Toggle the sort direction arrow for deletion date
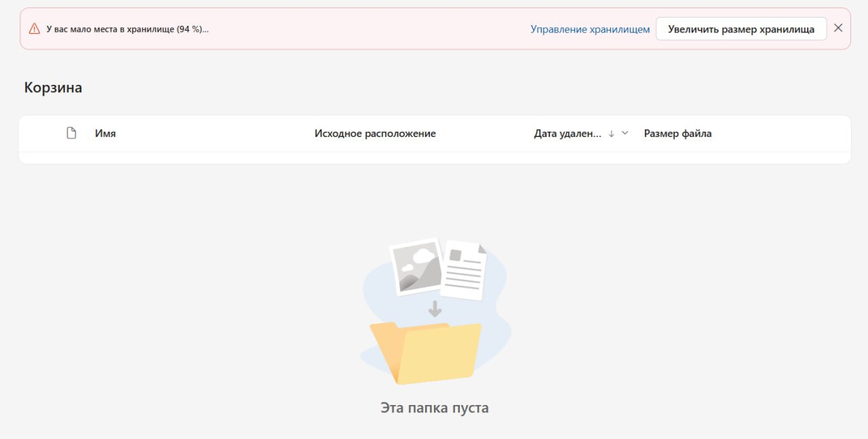This screenshot has height=439, width=868. coord(611,134)
